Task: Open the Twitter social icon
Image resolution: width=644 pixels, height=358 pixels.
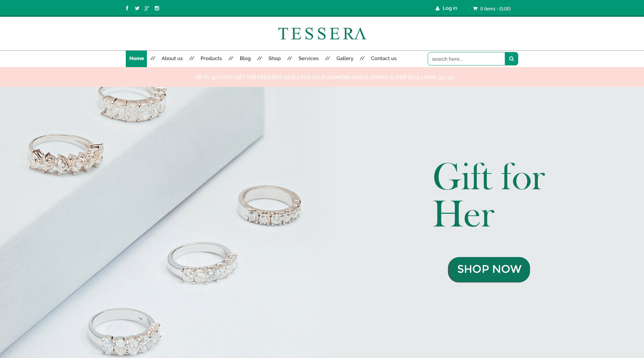Action: (137, 8)
